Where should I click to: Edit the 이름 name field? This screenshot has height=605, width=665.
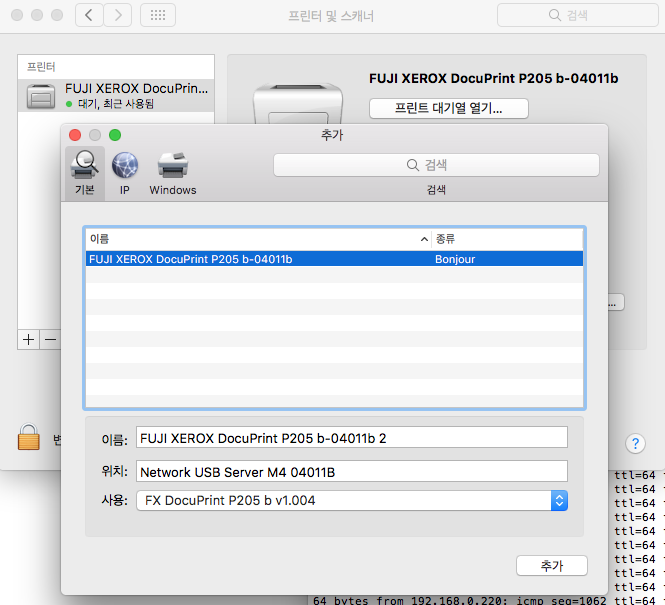coord(352,438)
